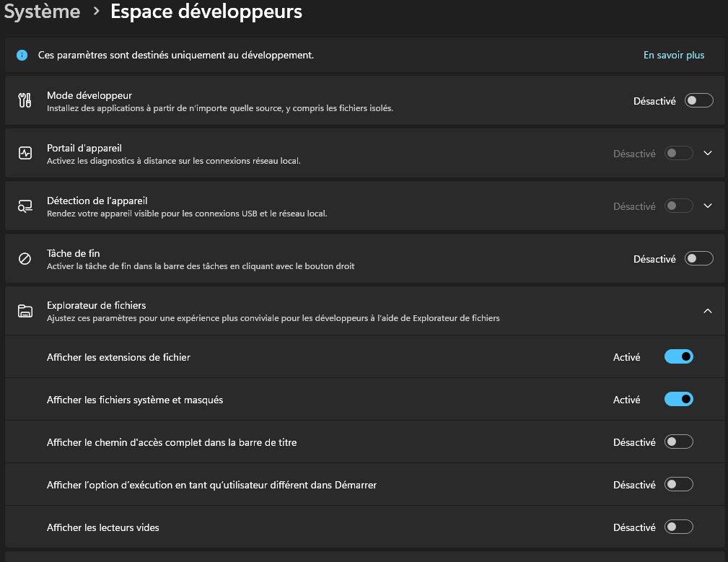
Task: Click the Portail d'appareil diagnostics icon
Action: click(x=25, y=153)
